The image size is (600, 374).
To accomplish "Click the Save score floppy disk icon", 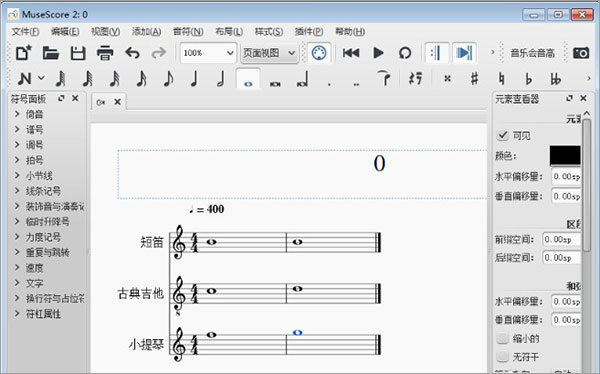I will tap(78, 53).
